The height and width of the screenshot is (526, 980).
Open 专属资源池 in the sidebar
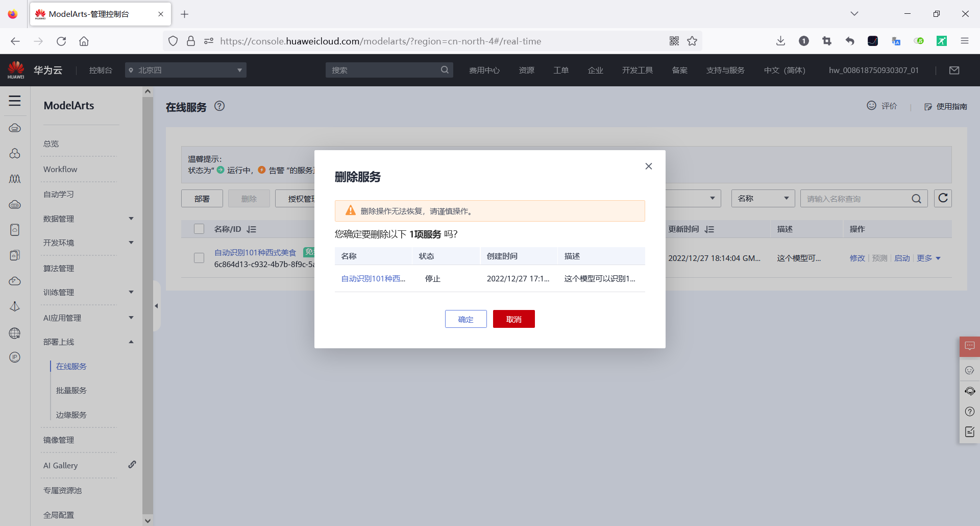point(62,490)
